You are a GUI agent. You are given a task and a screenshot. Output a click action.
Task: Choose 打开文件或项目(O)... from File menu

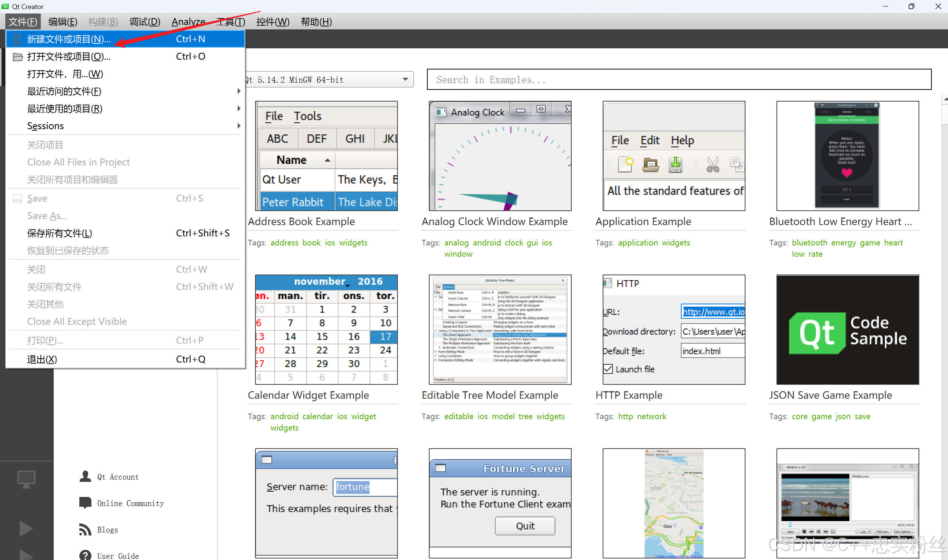[125, 57]
